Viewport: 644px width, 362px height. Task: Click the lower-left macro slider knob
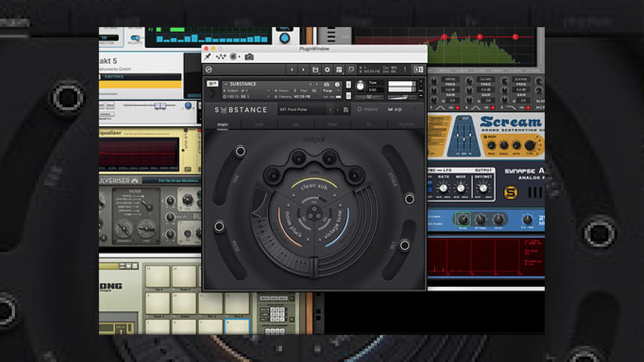coord(219,227)
